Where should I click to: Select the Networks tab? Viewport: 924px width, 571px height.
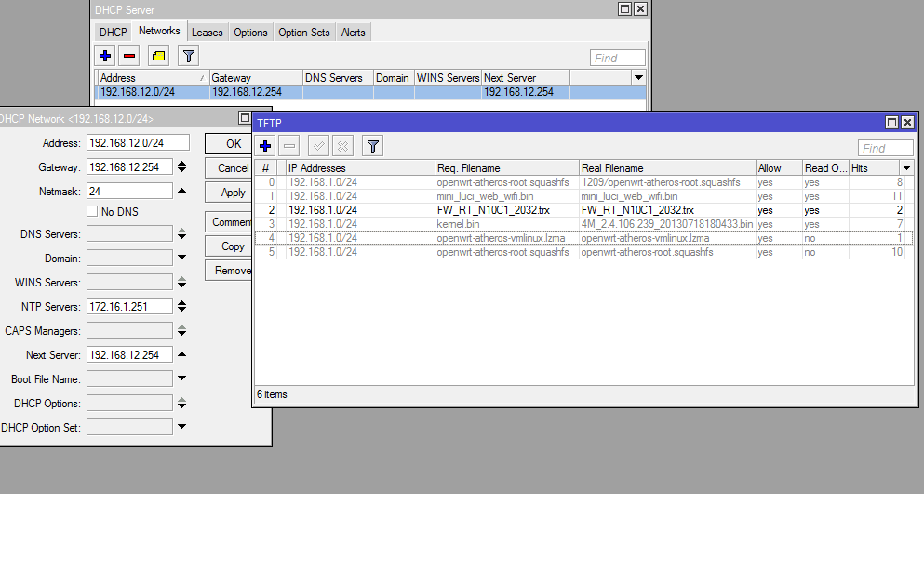pyautogui.click(x=159, y=31)
